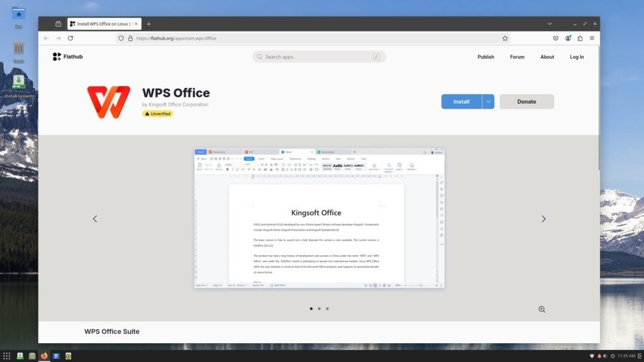Bookmark this page with the star icon

[505, 38]
